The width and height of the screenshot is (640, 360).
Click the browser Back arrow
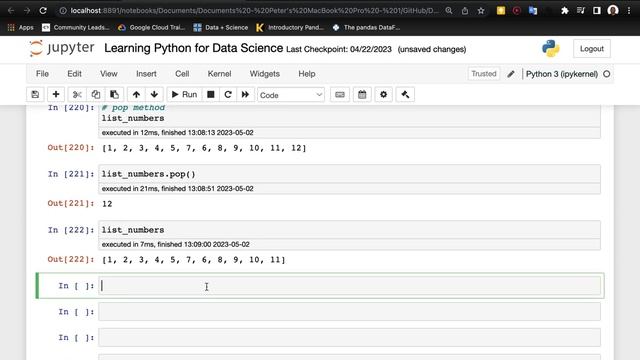tap(11, 11)
